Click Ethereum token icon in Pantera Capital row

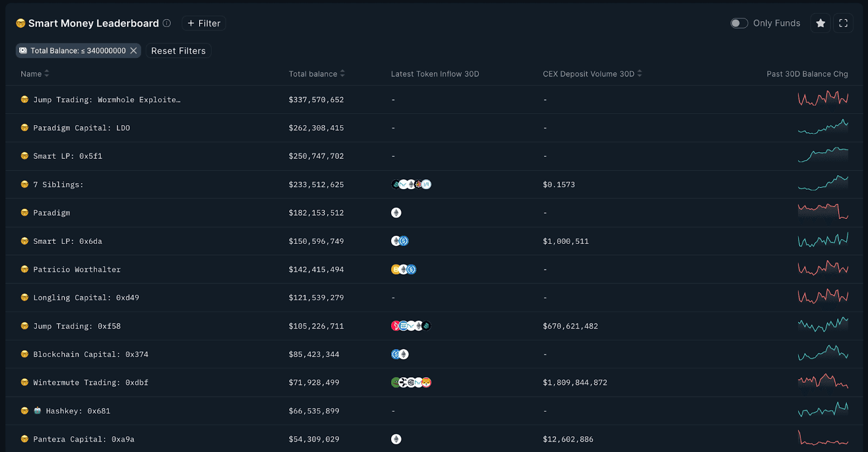[x=396, y=439]
